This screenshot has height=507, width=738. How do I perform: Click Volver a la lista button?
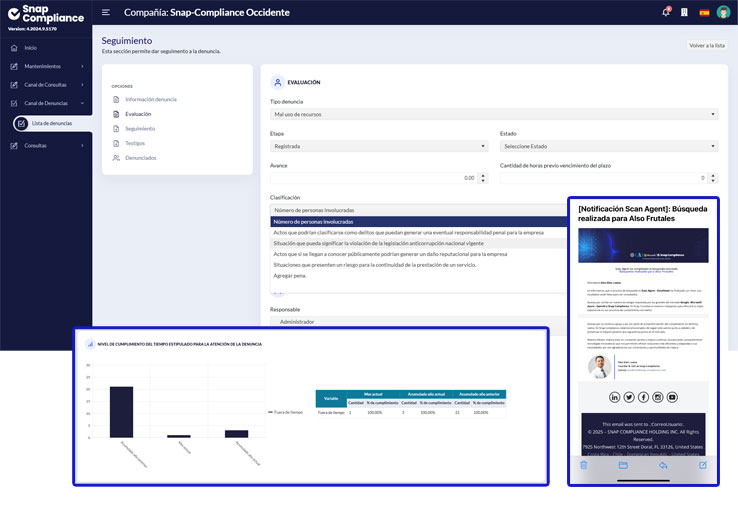pos(707,45)
